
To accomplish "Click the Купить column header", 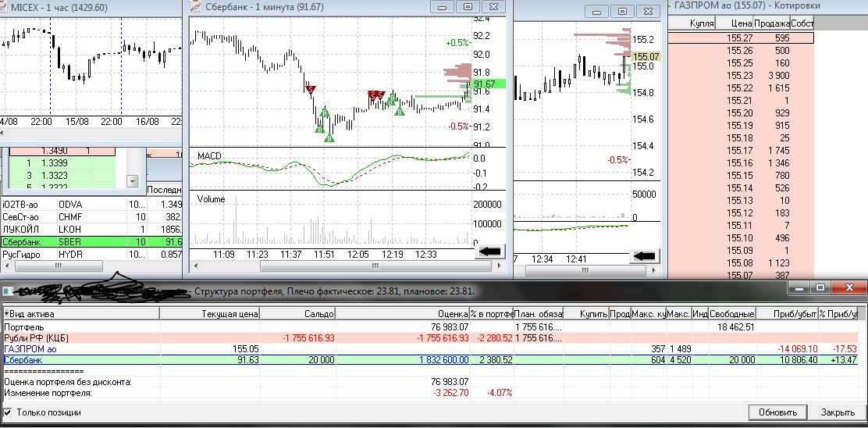I will tap(587, 314).
